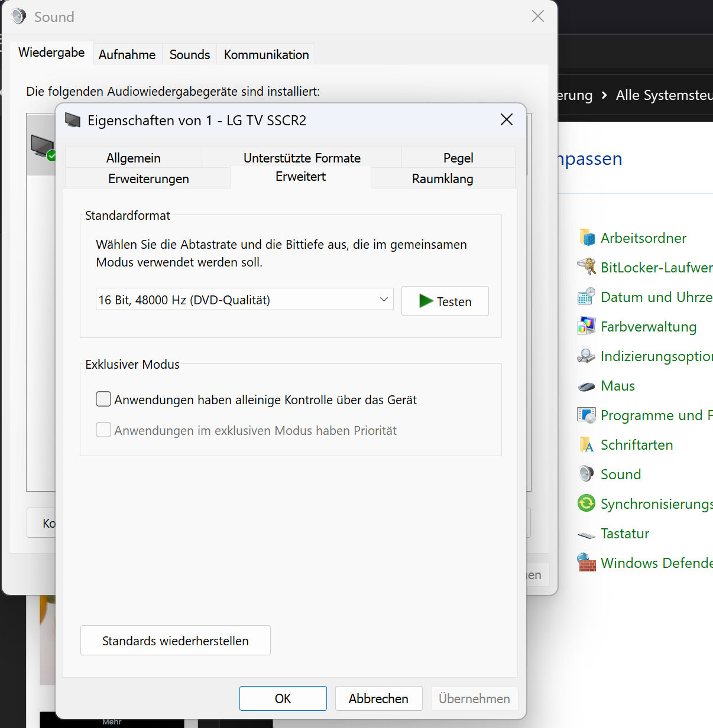The height and width of the screenshot is (728, 713).
Task: Open the BitLocker-Laufwerk link
Action: [656, 268]
